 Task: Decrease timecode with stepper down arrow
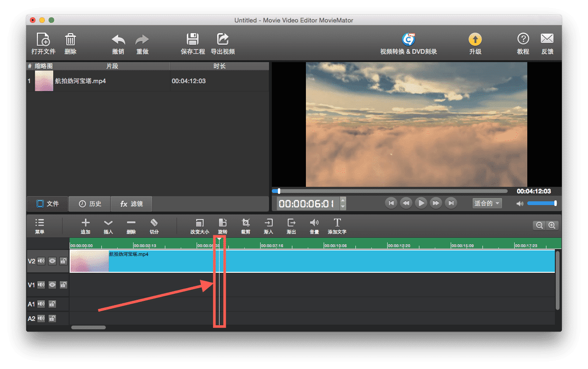pos(343,206)
